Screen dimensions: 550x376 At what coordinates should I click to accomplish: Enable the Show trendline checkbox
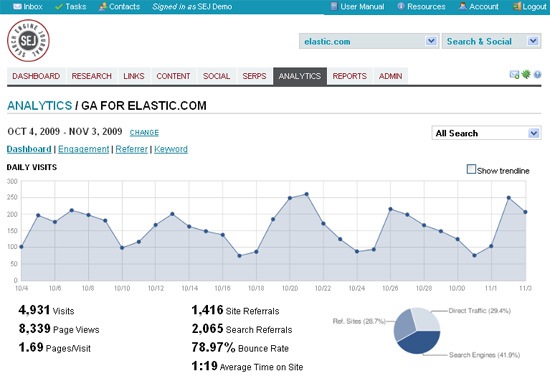[x=471, y=169]
